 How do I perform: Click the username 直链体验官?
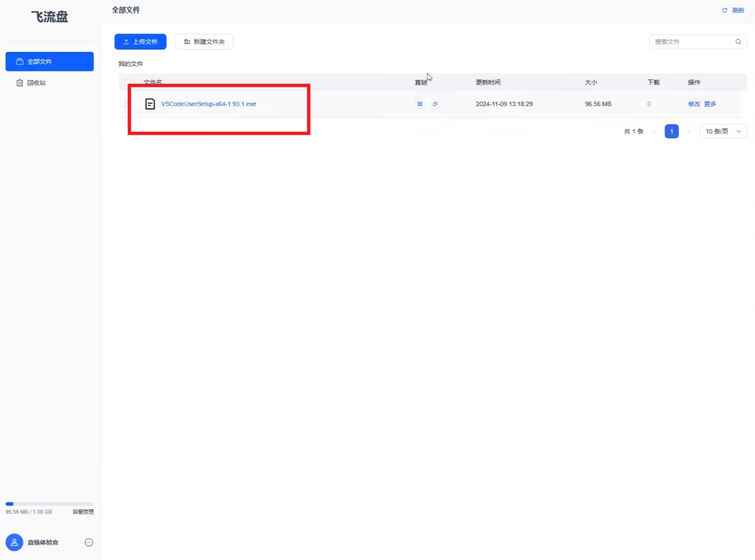coord(43,543)
